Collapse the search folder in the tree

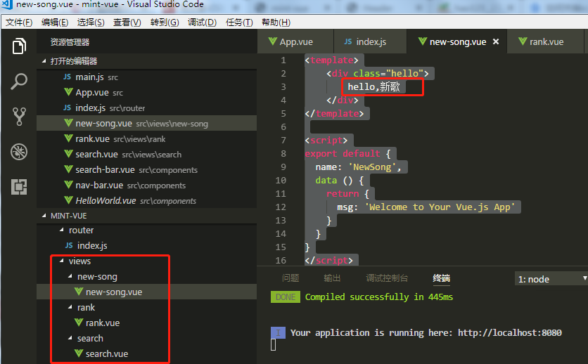[70, 338]
